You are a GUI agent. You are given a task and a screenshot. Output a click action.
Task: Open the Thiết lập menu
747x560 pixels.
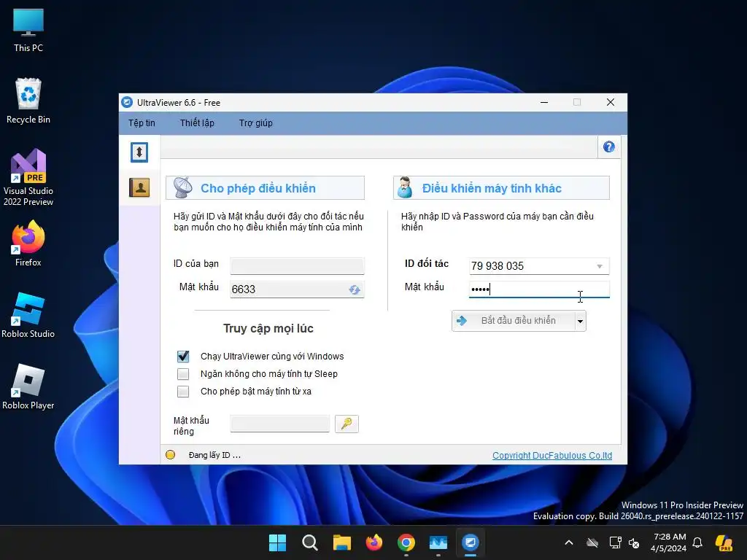[x=197, y=122]
